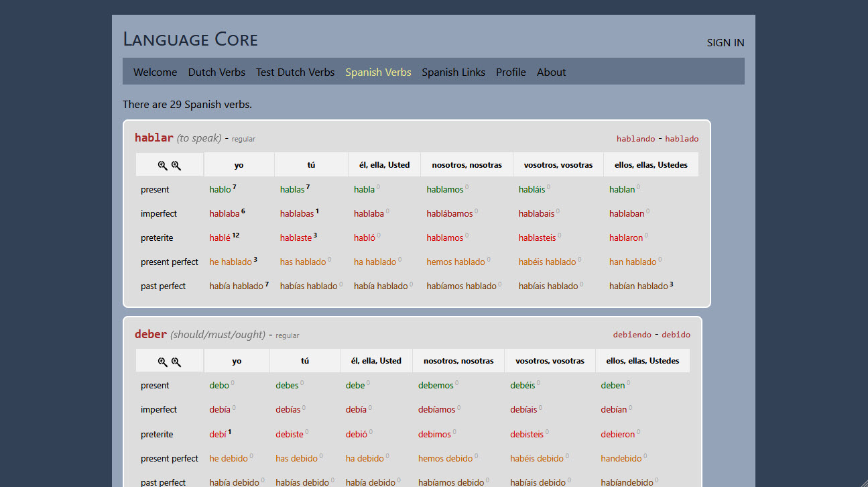Screen dimensions: 868x487
Task: Select the zoom-in magnifier in the hablar table
Action: tap(163, 164)
